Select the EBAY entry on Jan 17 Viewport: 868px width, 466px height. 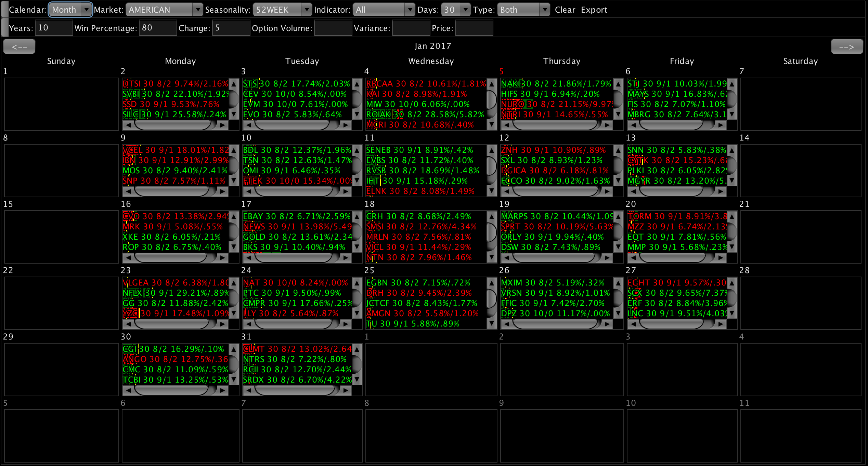297,216
